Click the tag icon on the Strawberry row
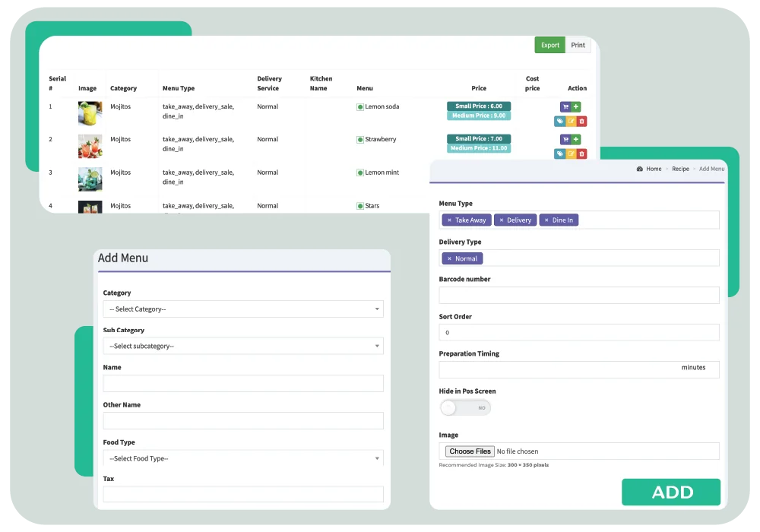This screenshot has width=760, height=532. point(560,154)
